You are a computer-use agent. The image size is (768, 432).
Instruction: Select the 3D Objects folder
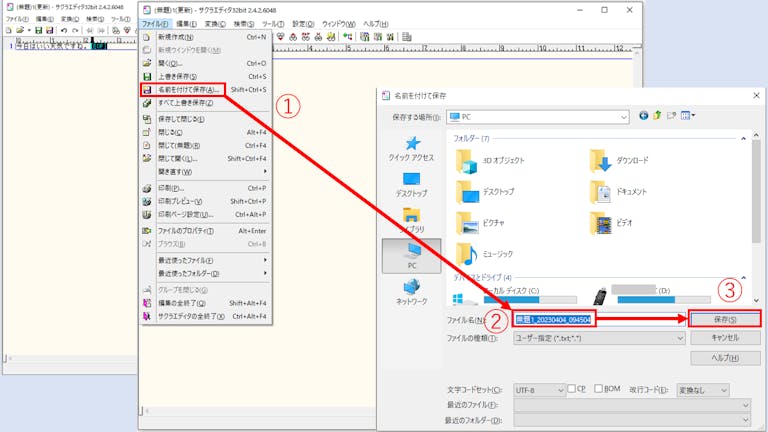pos(491,161)
